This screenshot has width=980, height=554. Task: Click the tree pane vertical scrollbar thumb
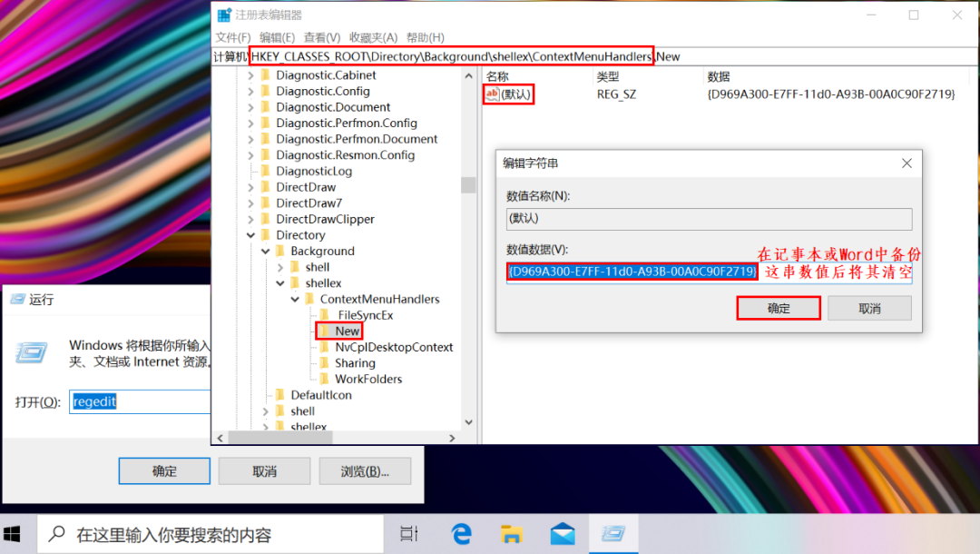coord(468,185)
